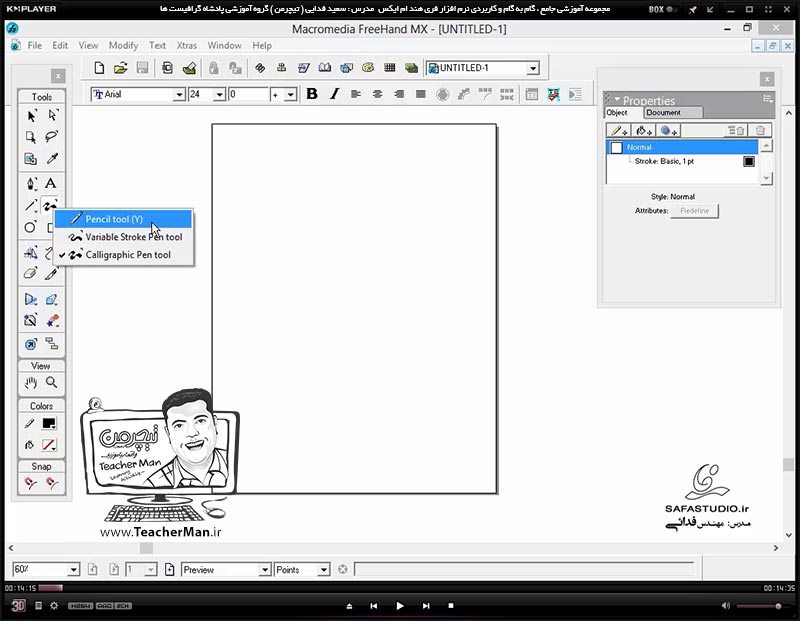The width and height of the screenshot is (800, 621).
Task: Select the Stroke: Basic, 1 pt row
Action: [681, 161]
